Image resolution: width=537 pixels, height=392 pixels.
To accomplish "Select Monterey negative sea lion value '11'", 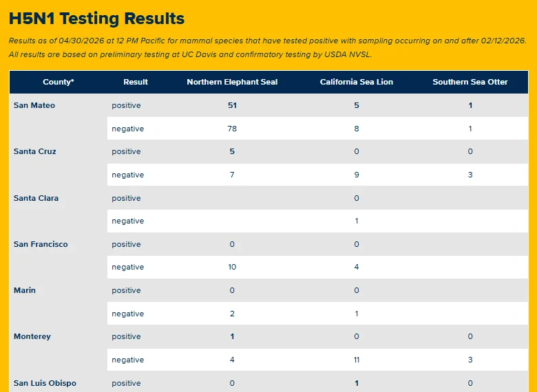I will [x=357, y=360].
